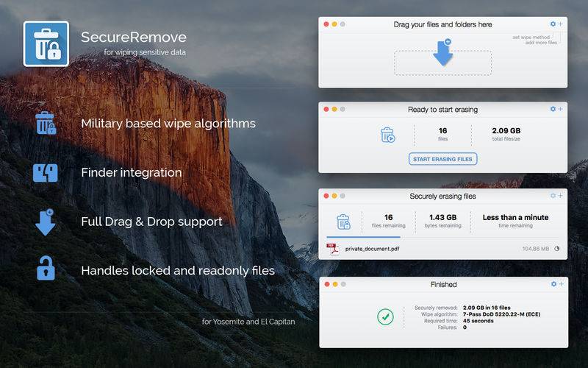588x368 pixels.
Task: Click 'for Yosemite and El Capitan' text
Action: click(248, 322)
